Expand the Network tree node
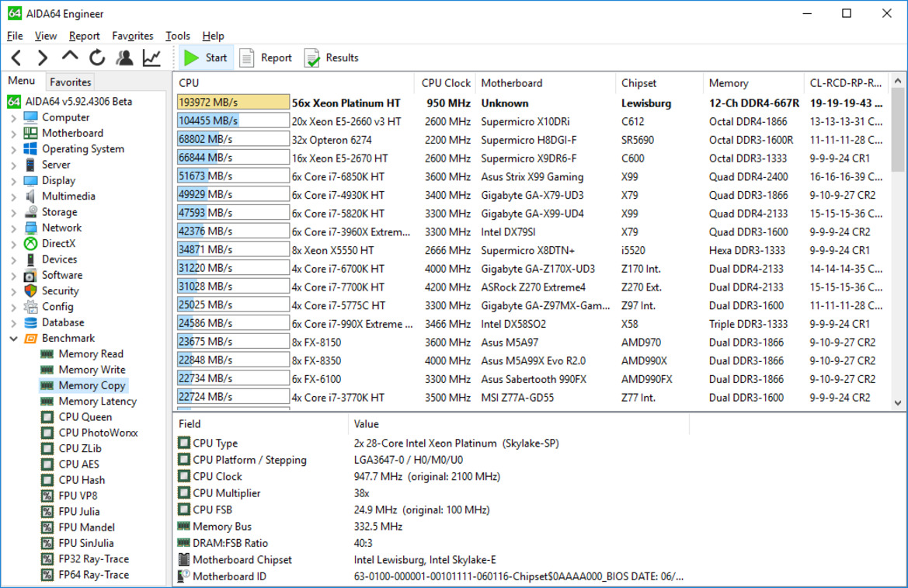The height and width of the screenshot is (588, 908). click(x=14, y=228)
